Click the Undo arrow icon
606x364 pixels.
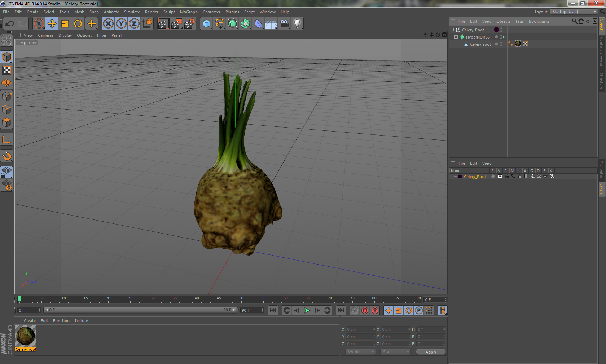(x=10, y=24)
